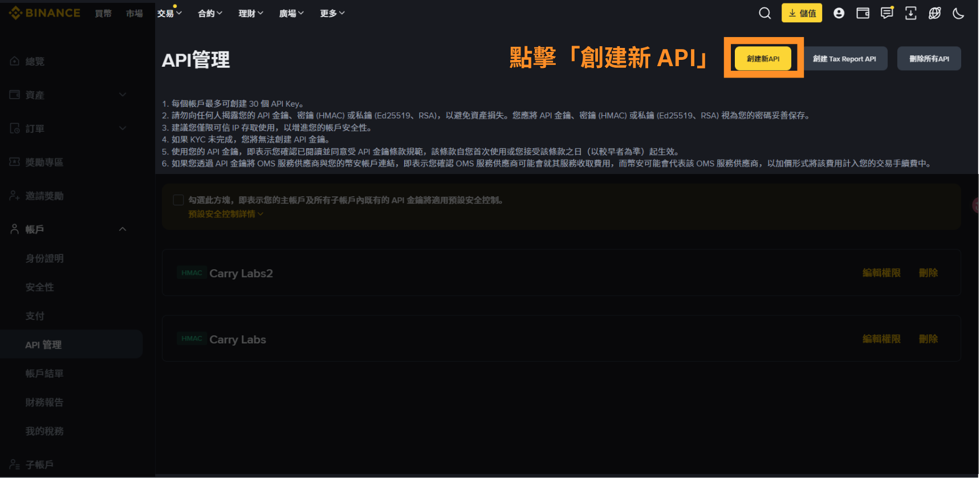Viewport: 980px width, 478px height.
Task: Click 刪除 for Carry Labs2
Action: tap(928, 273)
